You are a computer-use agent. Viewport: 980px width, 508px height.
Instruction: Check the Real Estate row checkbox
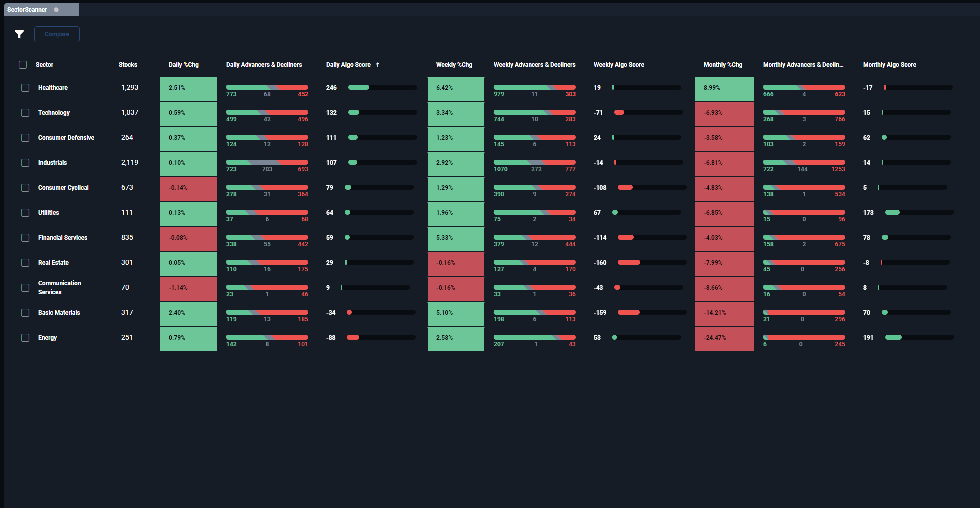(25, 263)
